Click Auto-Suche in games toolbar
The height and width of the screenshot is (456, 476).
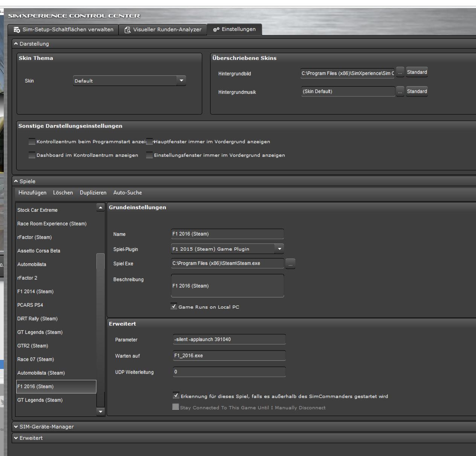128,193
